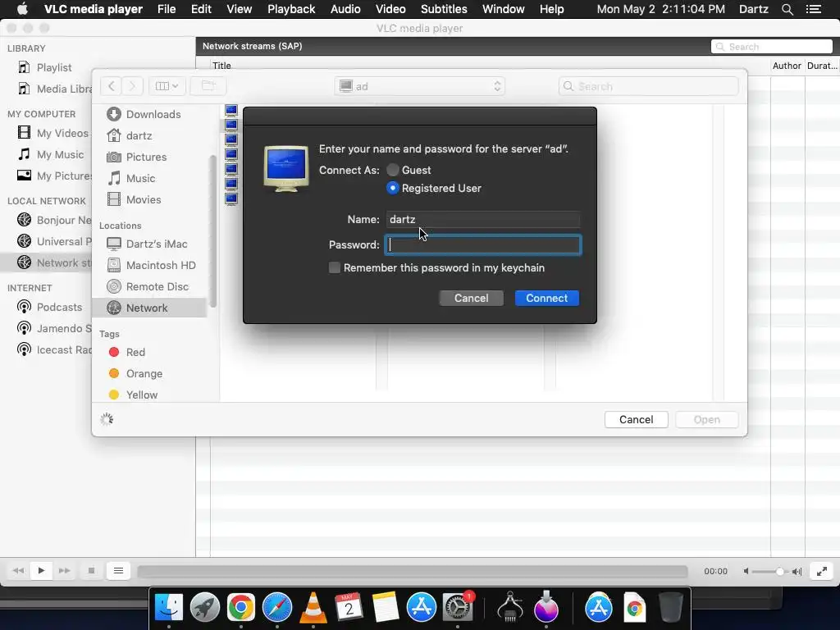Viewport: 840px width, 630px height.
Task: Open the Video menu
Action: click(390, 9)
